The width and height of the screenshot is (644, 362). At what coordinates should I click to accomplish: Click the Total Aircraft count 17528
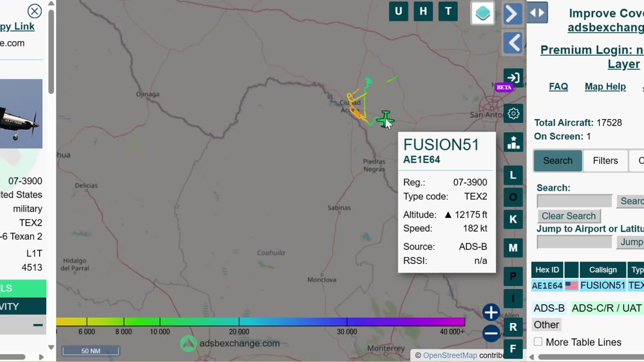pyautogui.click(x=609, y=123)
